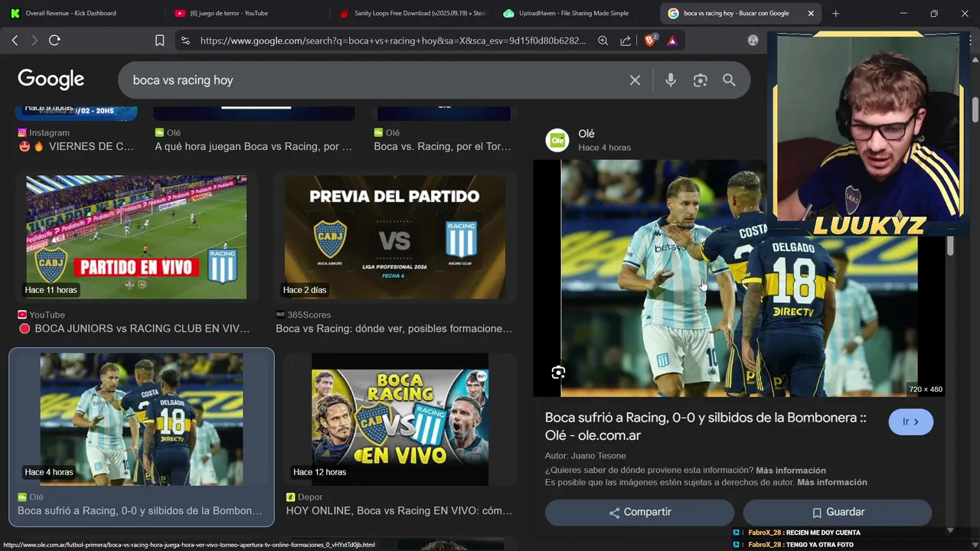The height and width of the screenshot is (551, 980).
Task: Open PARTIDO EN VIVO YouTube thumbnail
Action: (x=136, y=237)
